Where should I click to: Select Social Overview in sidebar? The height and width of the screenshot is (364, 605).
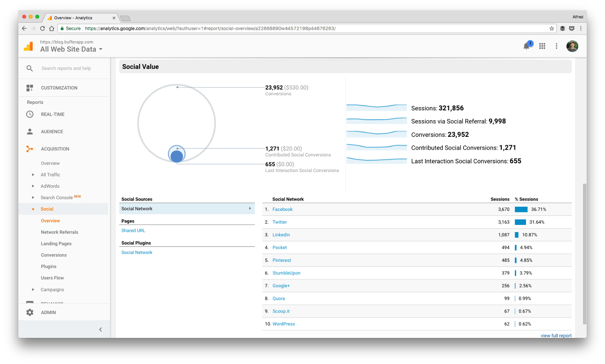coord(50,221)
